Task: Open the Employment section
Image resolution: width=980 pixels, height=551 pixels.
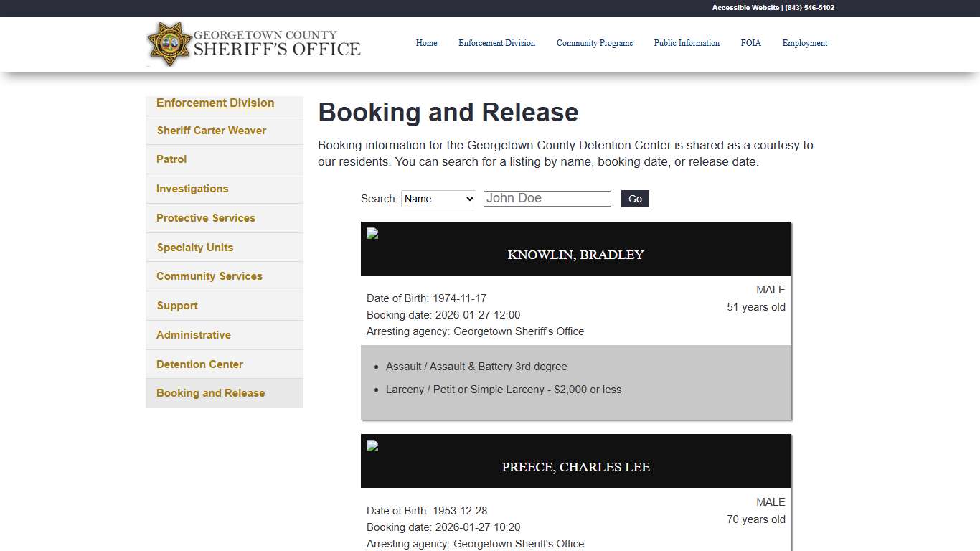Action: pyautogui.click(x=804, y=43)
